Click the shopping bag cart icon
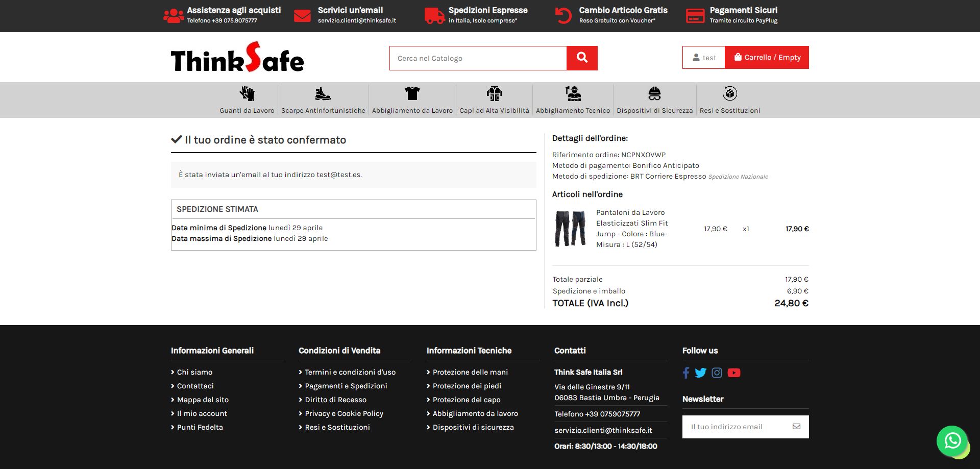Viewport: 980px width, 469px height. [738, 57]
